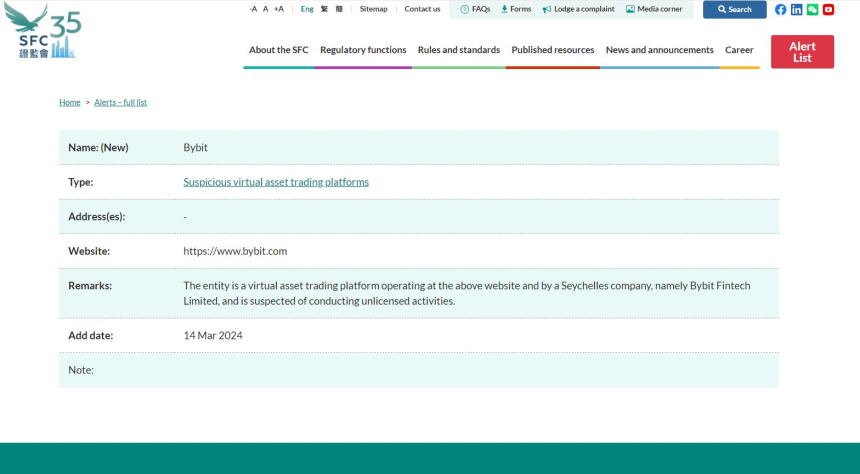Expand the About the SFC menu

click(278, 50)
